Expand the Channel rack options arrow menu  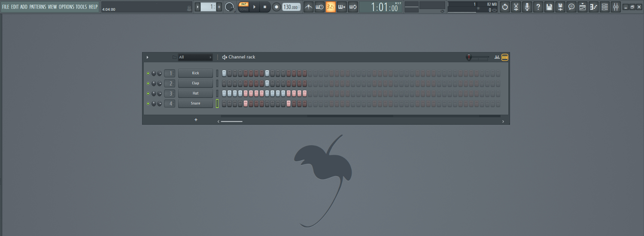[x=147, y=57]
